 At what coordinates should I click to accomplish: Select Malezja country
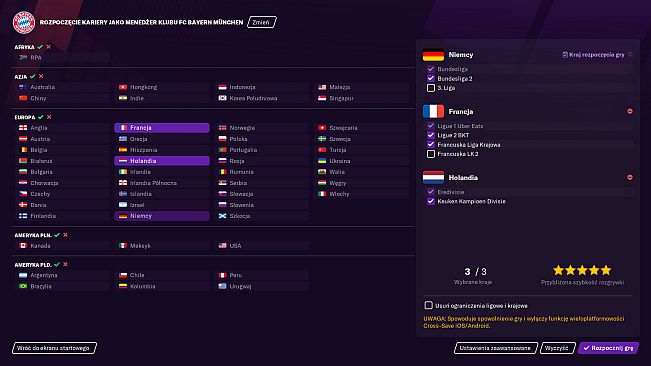click(361, 87)
